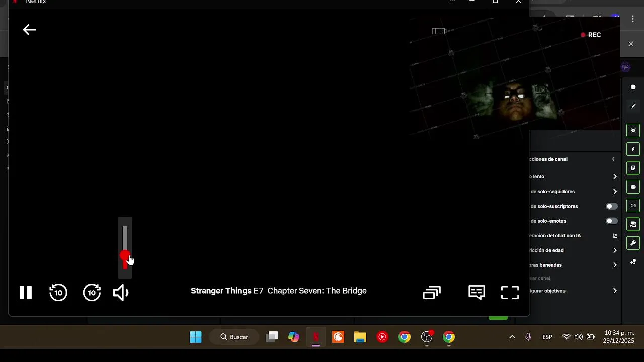Toggle solo-emotes mode switch
The image size is (644, 362).
coord(611,221)
